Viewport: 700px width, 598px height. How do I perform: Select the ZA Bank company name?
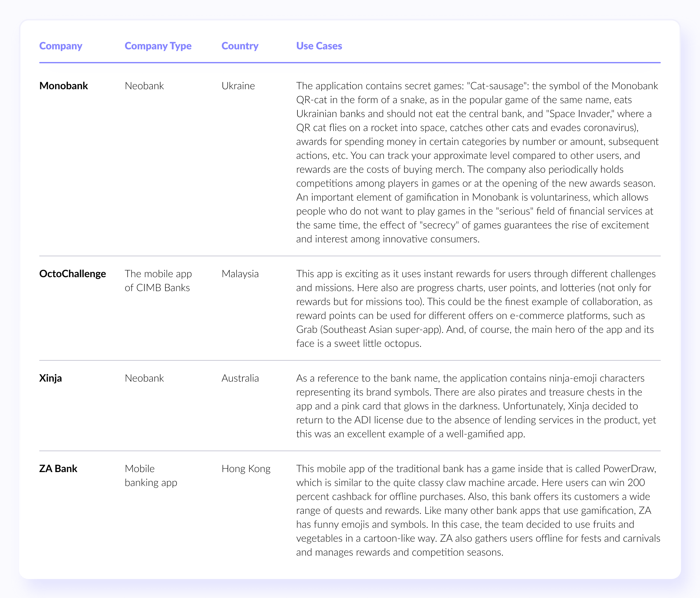tap(58, 469)
